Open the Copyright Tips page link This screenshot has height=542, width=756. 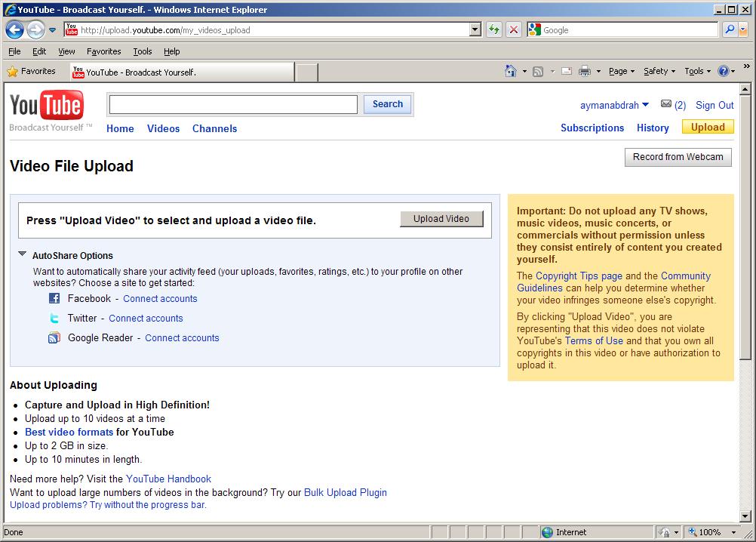[579, 276]
